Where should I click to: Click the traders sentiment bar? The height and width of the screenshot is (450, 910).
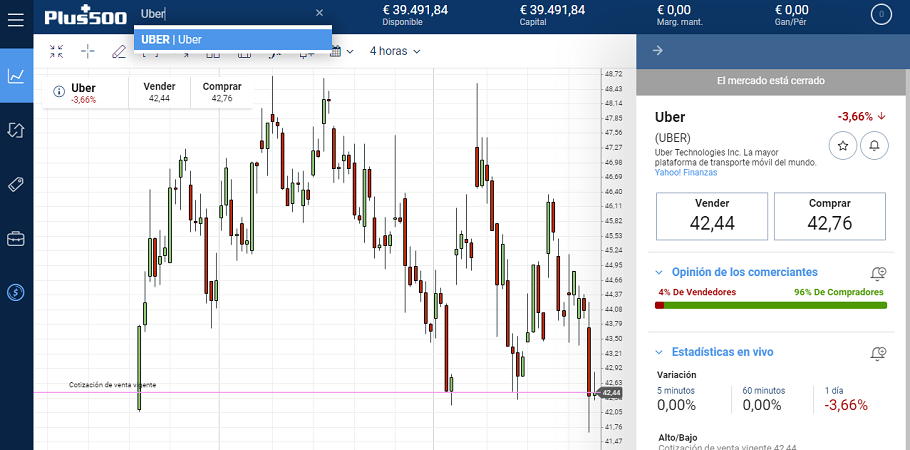pyautogui.click(x=771, y=305)
